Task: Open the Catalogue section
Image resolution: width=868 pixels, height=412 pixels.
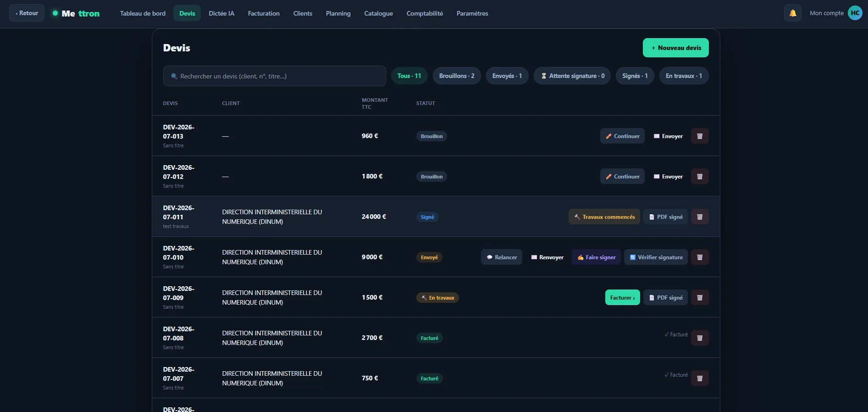Action: coord(378,13)
